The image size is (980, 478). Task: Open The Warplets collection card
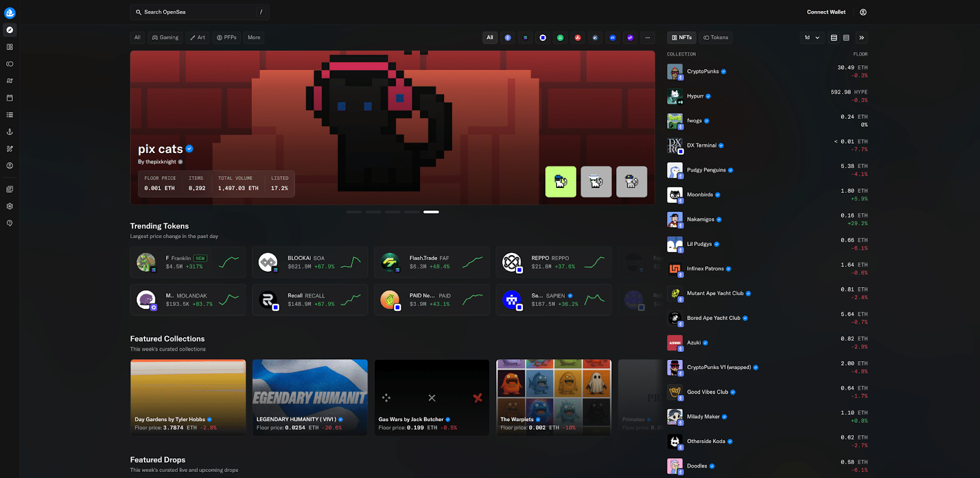pyautogui.click(x=554, y=397)
